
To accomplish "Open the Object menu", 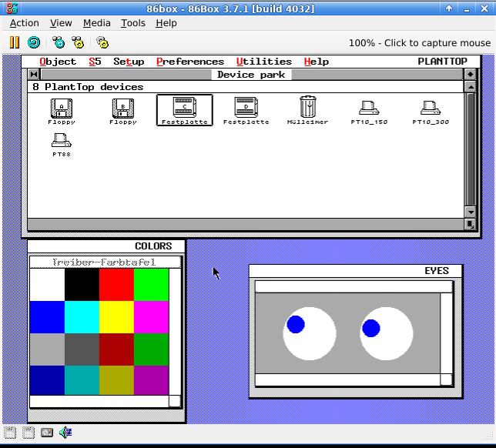I will point(58,62).
